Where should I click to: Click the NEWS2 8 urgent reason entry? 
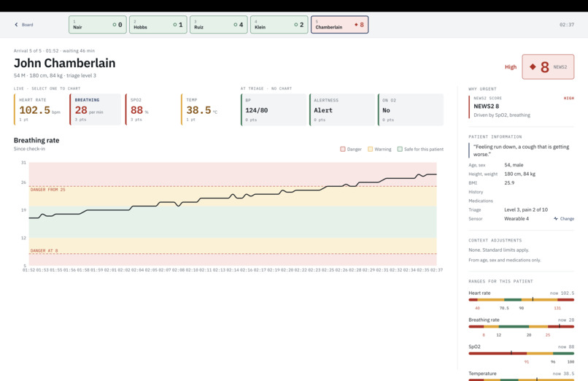click(522, 107)
